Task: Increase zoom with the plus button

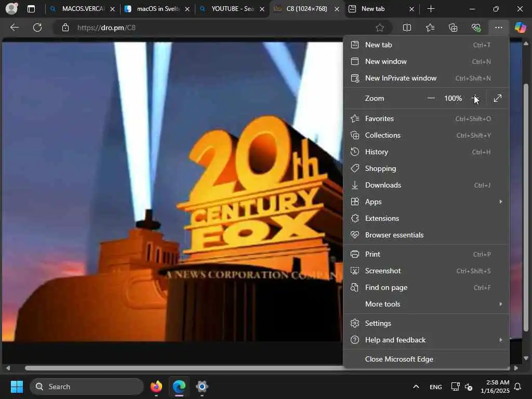Action: (475, 98)
